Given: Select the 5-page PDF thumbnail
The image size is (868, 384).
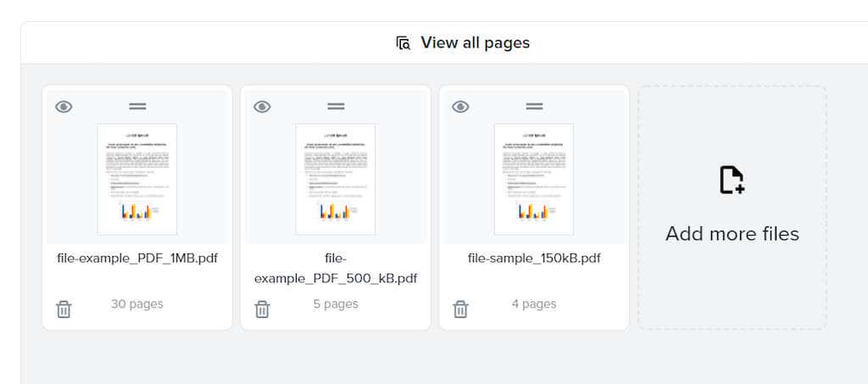Looking at the screenshot, I should [336, 179].
